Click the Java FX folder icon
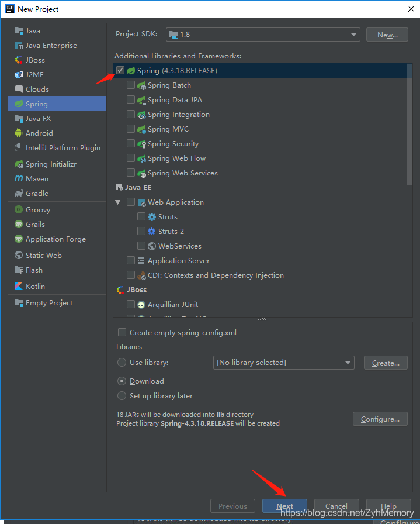Viewport: 420px width, 524px height. (x=19, y=118)
